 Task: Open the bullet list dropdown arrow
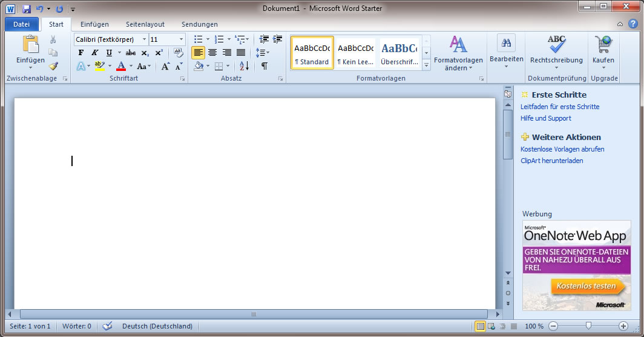(208, 39)
